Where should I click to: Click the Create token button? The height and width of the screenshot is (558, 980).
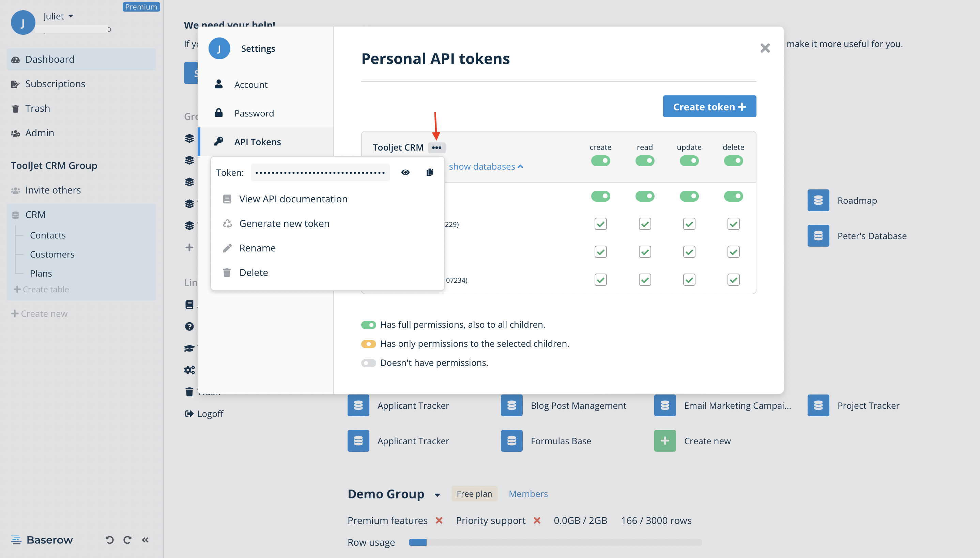(709, 106)
